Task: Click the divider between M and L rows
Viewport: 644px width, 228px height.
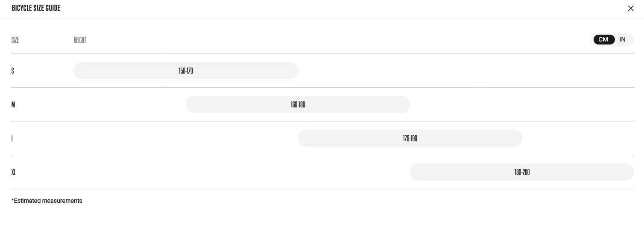Action: tap(322, 121)
